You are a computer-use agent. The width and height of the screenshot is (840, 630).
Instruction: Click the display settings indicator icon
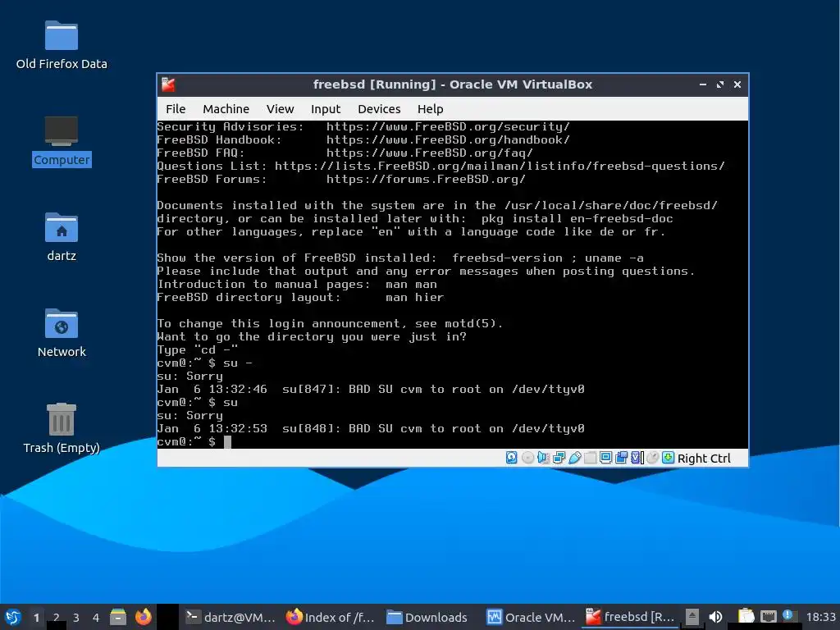pyautogui.click(x=605, y=458)
